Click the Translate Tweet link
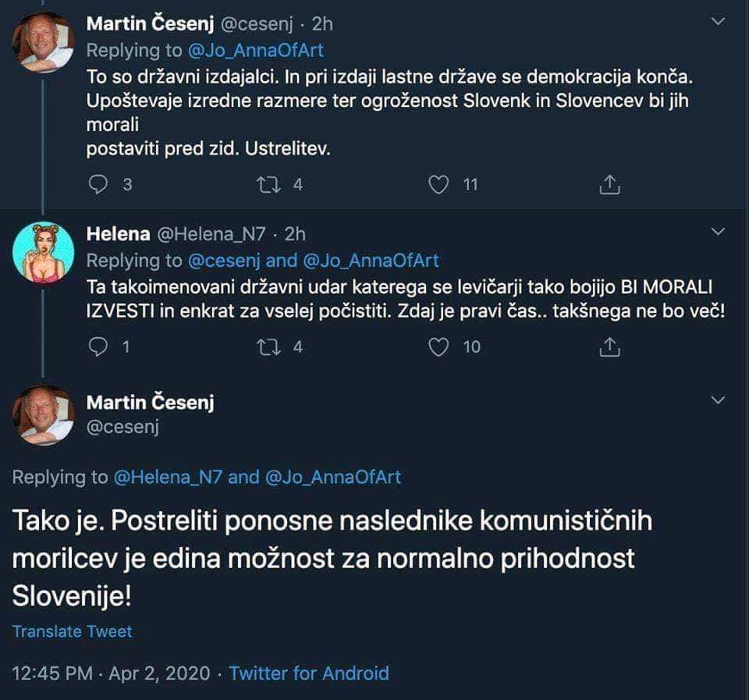This screenshot has height=700, width=749. 73,631
